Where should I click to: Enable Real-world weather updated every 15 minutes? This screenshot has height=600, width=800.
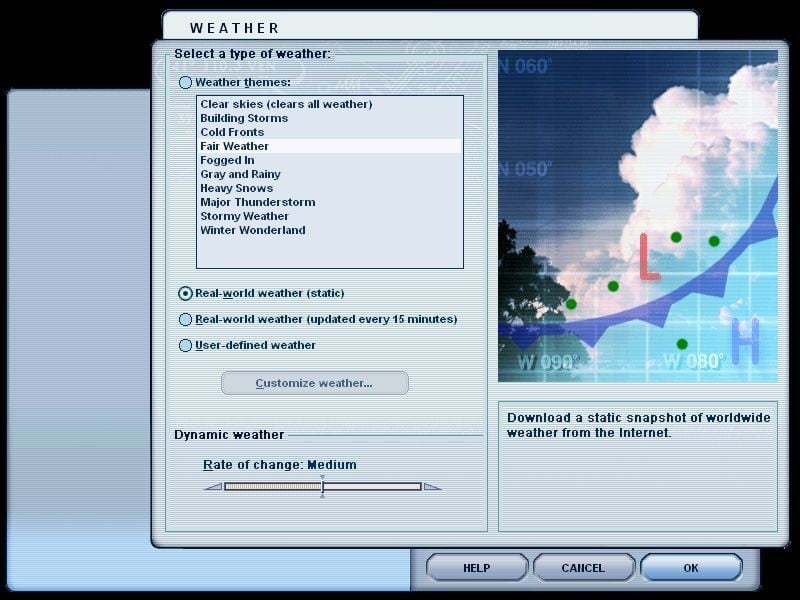tap(185, 319)
